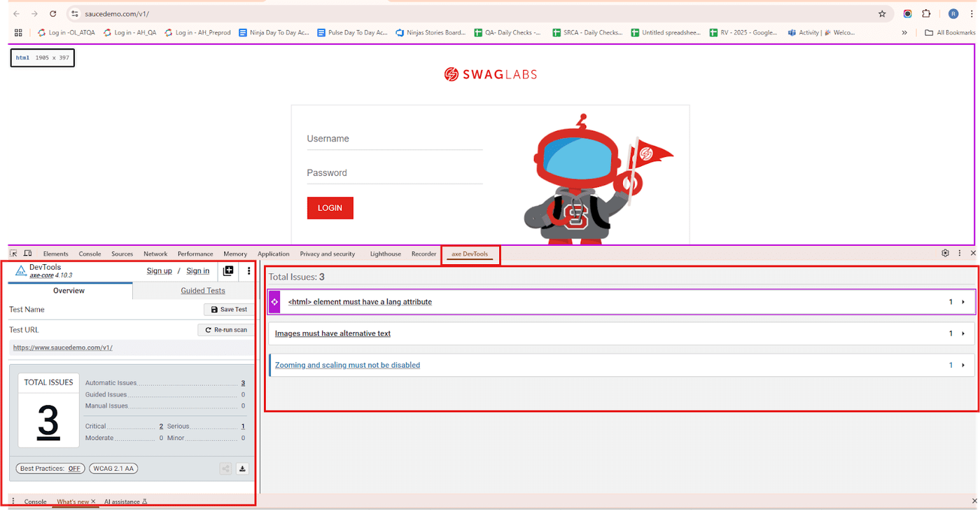
Task: Select the axe DevTools tab
Action: [470, 254]
